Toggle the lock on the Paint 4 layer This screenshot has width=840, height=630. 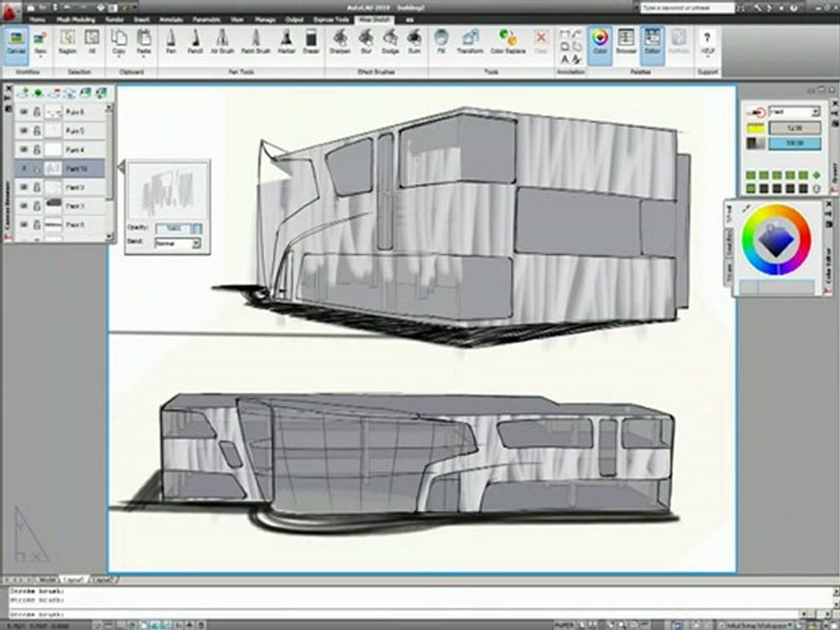37,150
